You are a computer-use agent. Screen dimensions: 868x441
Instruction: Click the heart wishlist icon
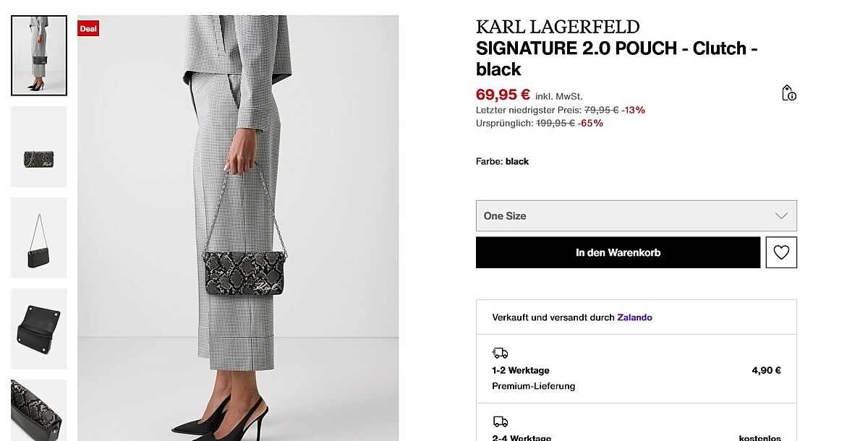pos(781,252)
